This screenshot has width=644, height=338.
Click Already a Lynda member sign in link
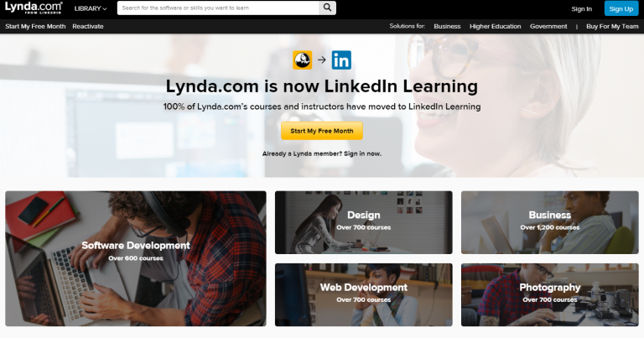pos(322,153)
